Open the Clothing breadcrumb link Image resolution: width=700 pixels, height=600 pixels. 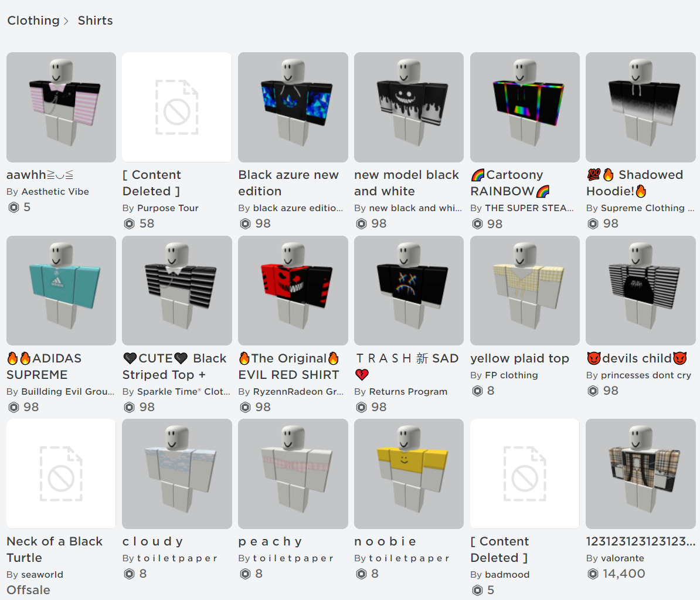[x=33, y=21]
